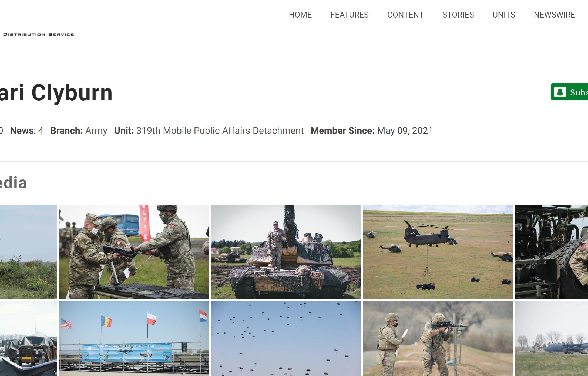Open the 319th Mobile Public Affairs Detachment link
Image resolution: width=588 pixels, height=376 pixels.
[x=220, y=131]
